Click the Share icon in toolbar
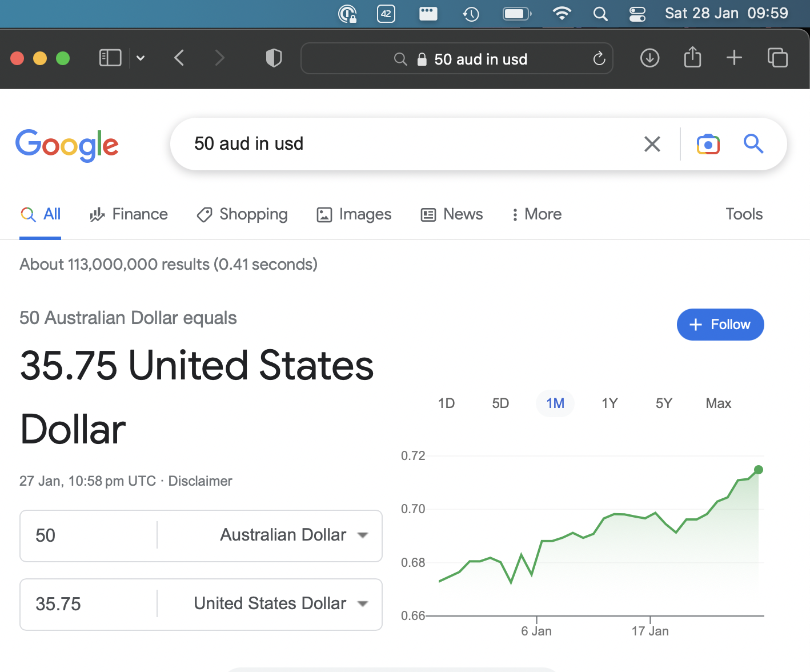Screen dimensions: 810x672 692,57
